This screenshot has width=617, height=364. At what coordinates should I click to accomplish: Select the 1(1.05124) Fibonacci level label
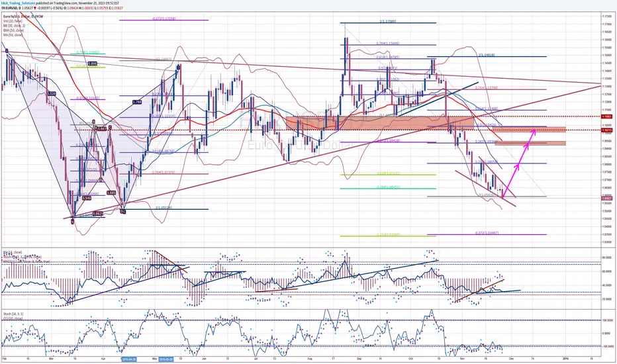click(x=164, y=208)
